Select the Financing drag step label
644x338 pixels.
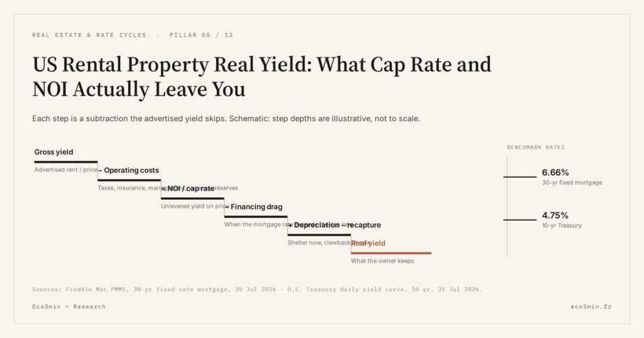[253, 207]
